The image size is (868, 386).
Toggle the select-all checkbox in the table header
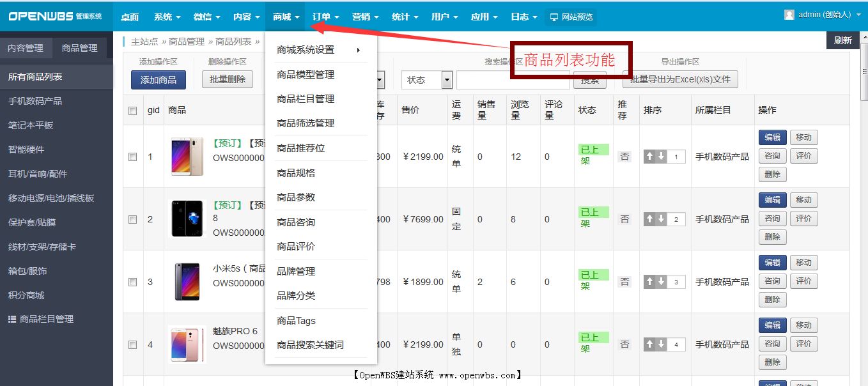pos(132,110)
